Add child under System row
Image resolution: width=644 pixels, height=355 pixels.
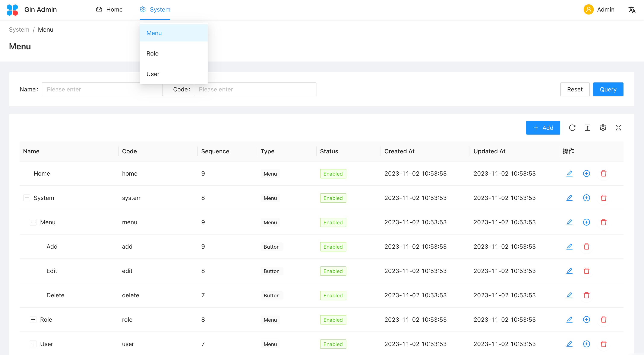pyautogui.click(x=586, y=198)
